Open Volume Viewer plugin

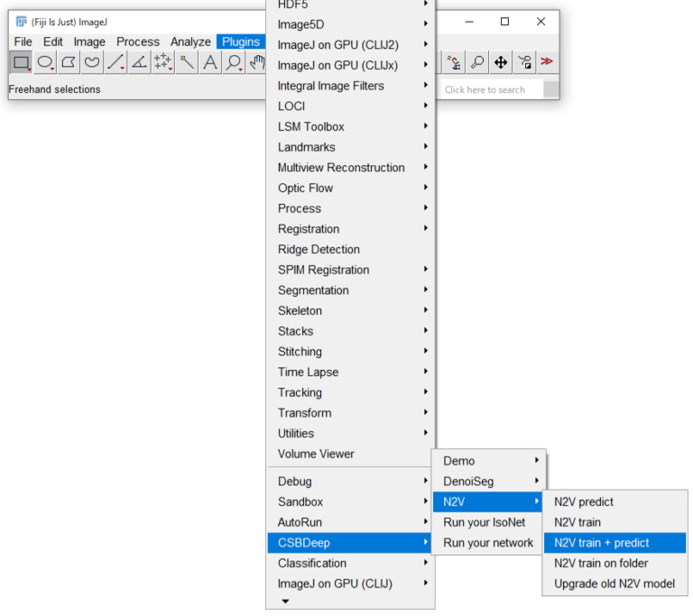pyautogui.click(x=351, y=455)
